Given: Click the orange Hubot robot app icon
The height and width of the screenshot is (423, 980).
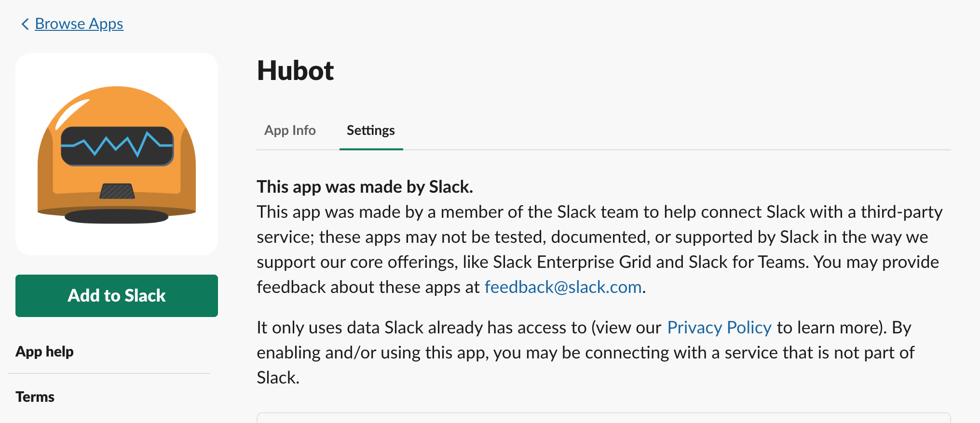Looking at the screenshot, I should 117,154.
